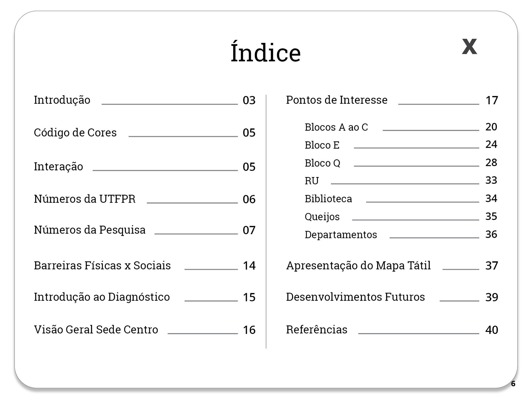
Task: Open the Biblioteca subentry
Action: point(401,199)
